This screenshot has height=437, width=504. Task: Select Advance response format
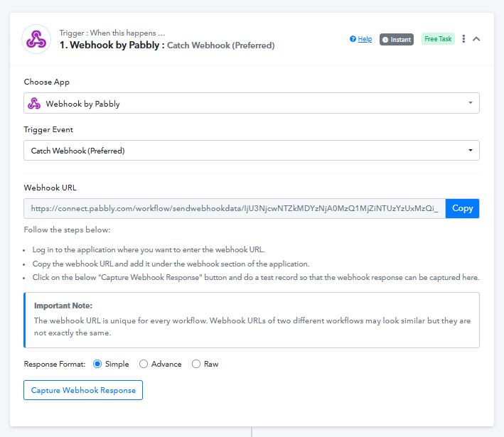(x=144, y=364)
